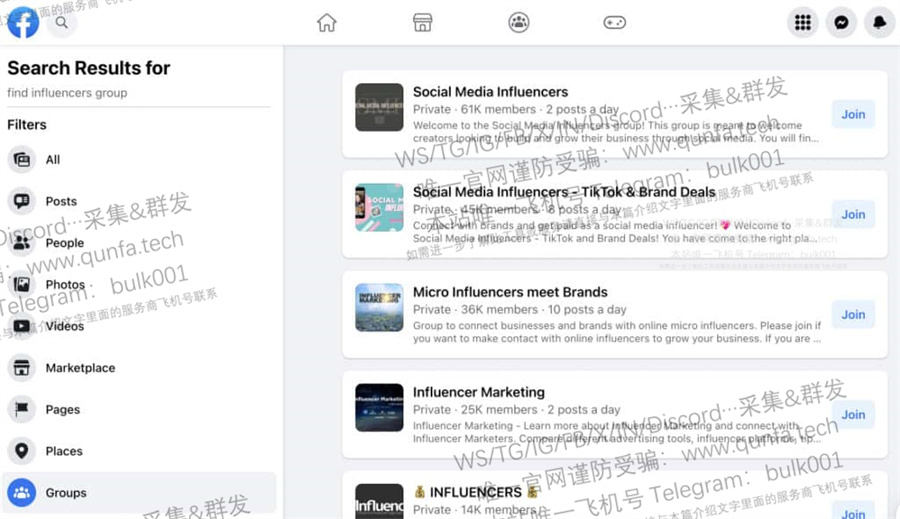
Task: Filter results by People label
Action: tap(65, 243)
